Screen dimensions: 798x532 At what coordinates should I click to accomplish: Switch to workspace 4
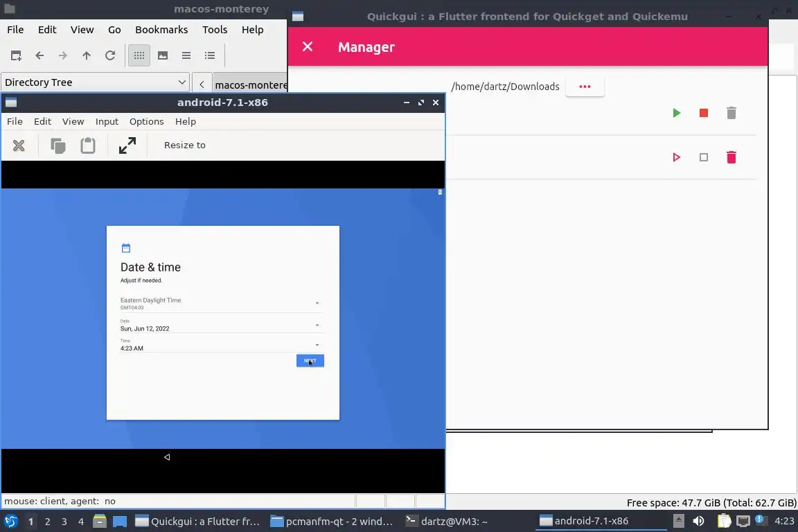click(x=81, y=522)
